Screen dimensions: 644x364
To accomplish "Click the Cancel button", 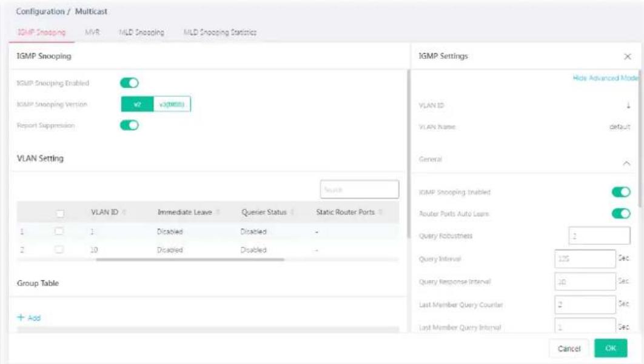I will [569, 348].
